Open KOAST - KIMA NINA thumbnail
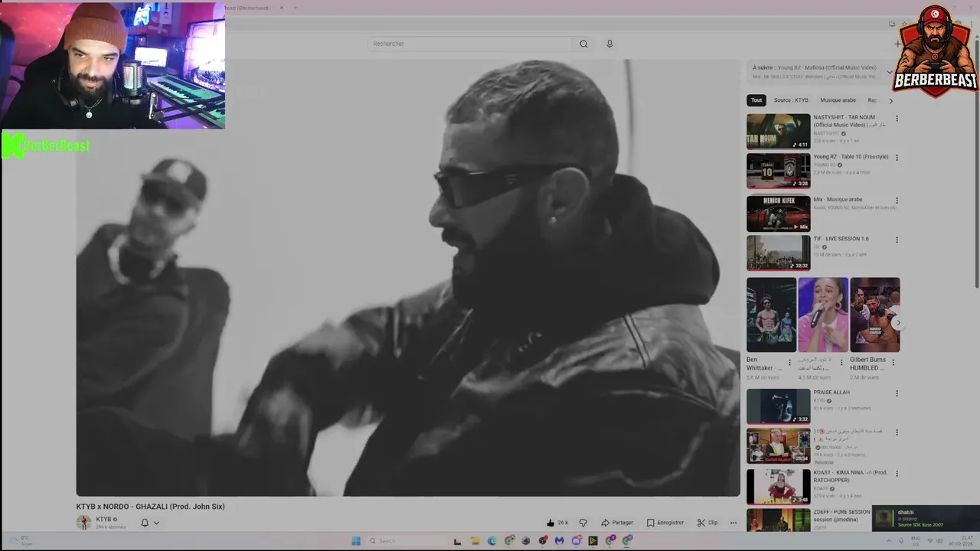Viewport: 980px width, 551px height. (x=778, y=486)
